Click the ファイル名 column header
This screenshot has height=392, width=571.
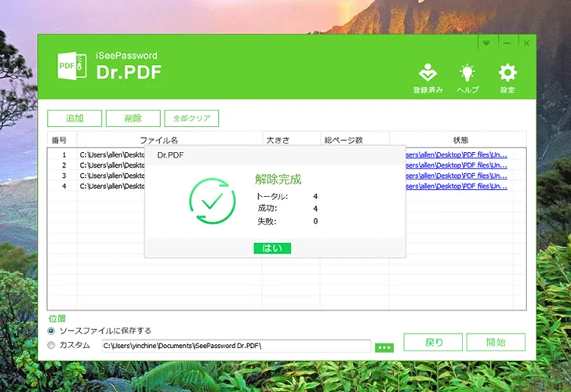[x=159, y=140]
